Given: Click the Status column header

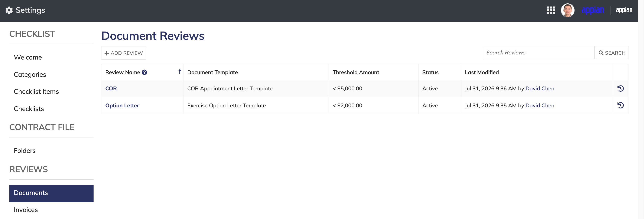Looking at the screenshot, I should click(430, 72).
